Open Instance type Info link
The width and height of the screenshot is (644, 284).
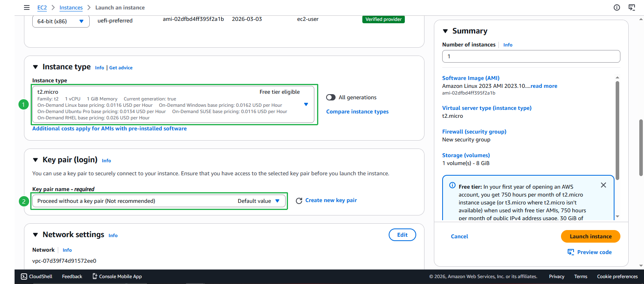pos(100,68)
